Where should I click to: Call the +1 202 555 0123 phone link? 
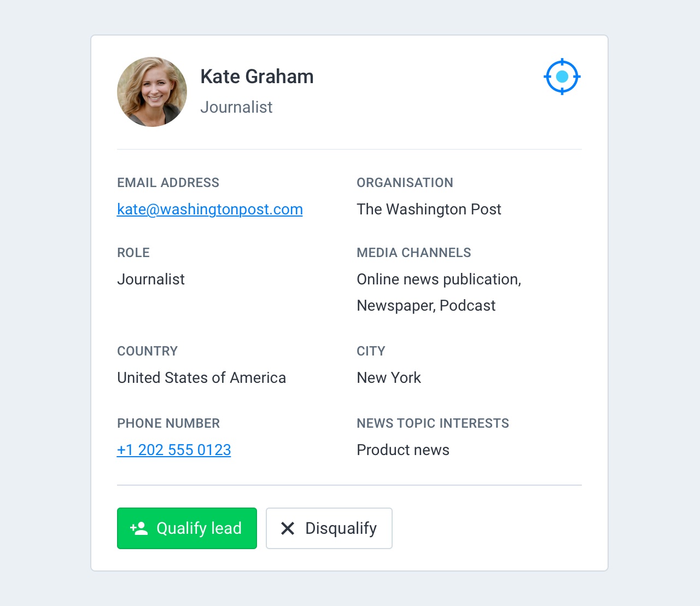174,450
